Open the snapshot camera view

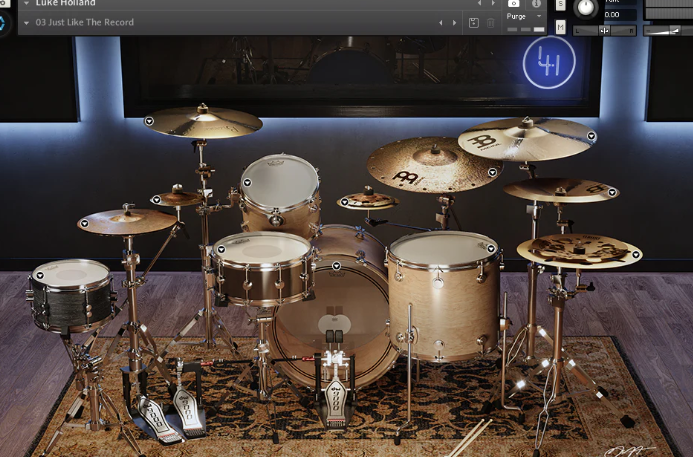tap(514, 3)
